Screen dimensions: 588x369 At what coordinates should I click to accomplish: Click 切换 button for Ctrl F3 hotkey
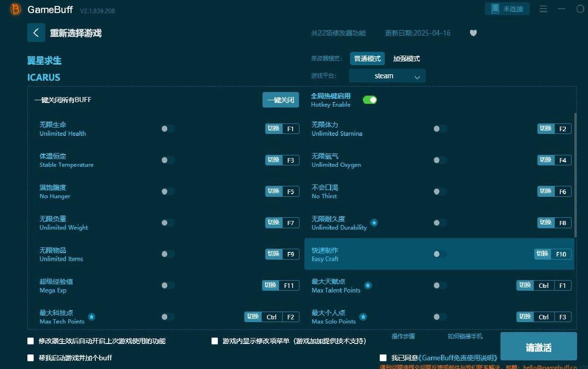point(525,317)
